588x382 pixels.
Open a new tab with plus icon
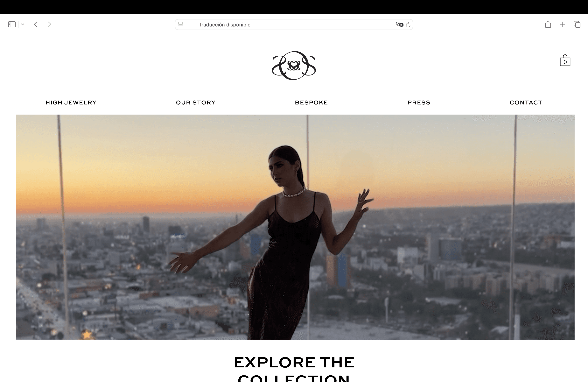(x=562, y=24)
